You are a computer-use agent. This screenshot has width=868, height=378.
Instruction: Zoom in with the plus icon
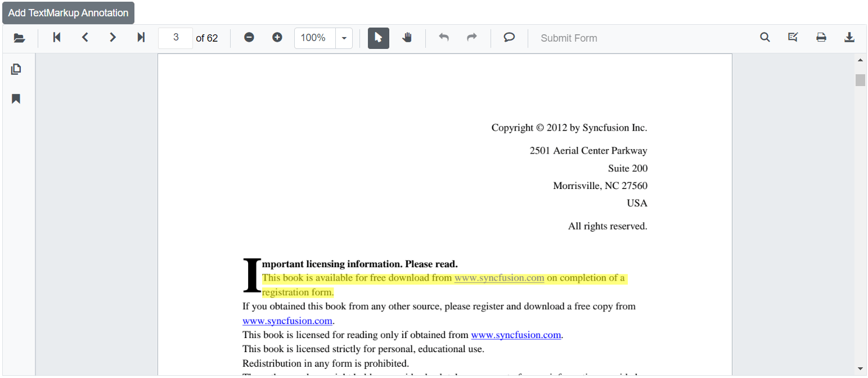[277, 38]
